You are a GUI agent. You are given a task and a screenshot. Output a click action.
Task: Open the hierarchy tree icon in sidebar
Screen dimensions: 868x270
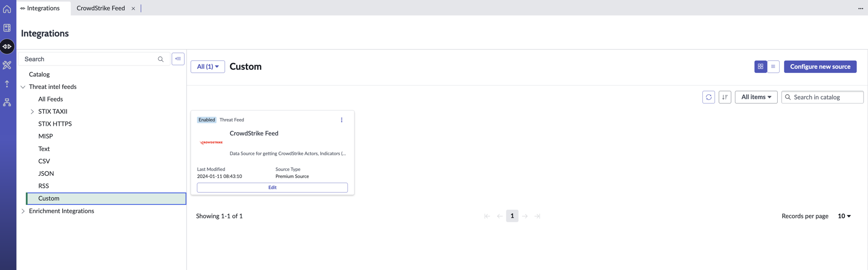[x=7, y=102]
